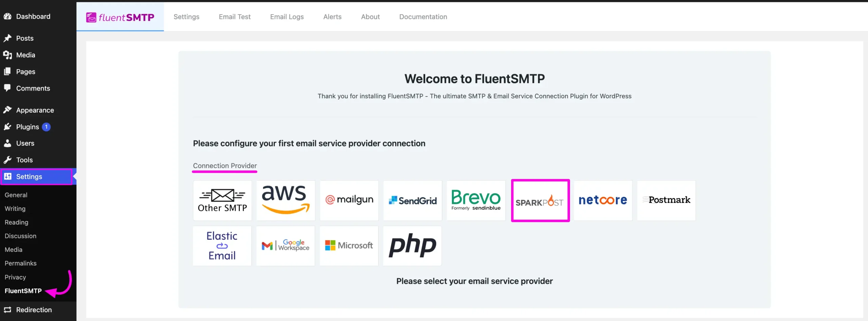Open the Appearance menu item

[x=38, y=110]
